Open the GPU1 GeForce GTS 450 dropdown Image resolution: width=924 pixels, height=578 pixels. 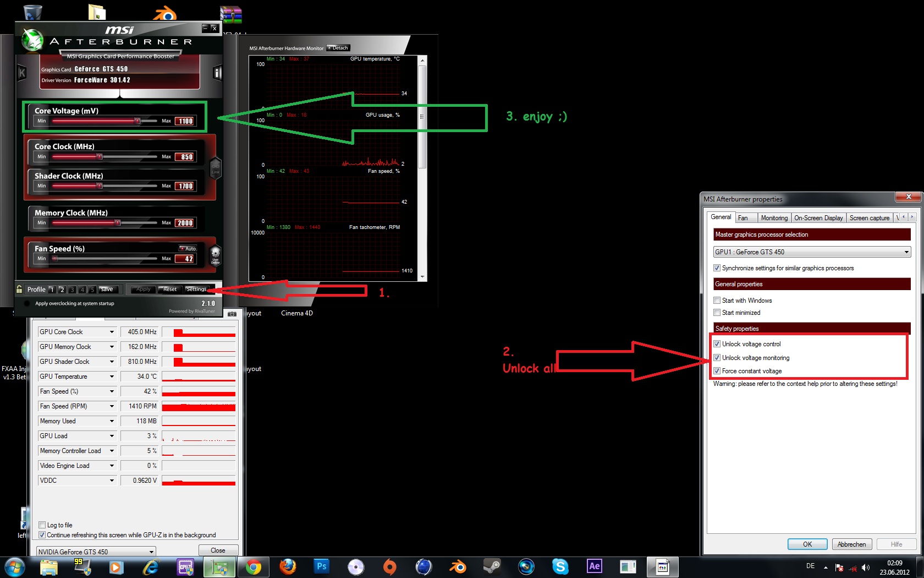pyautogui.click(x=812, y=252)
